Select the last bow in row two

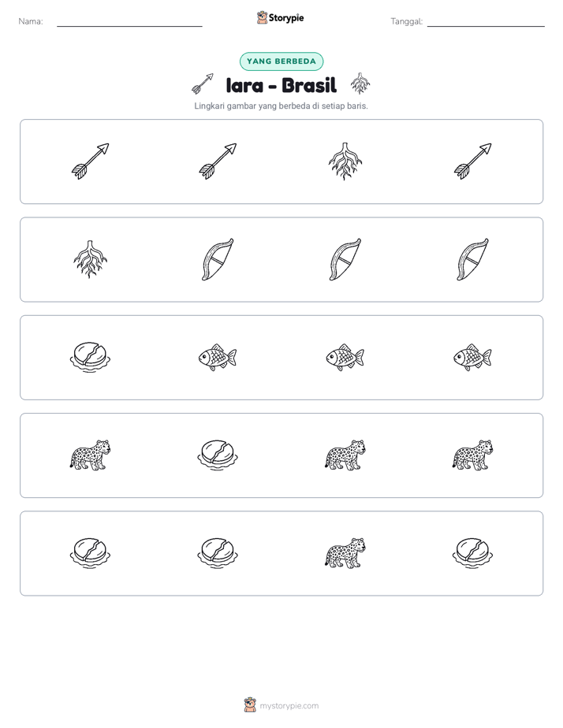click(472, 259)
